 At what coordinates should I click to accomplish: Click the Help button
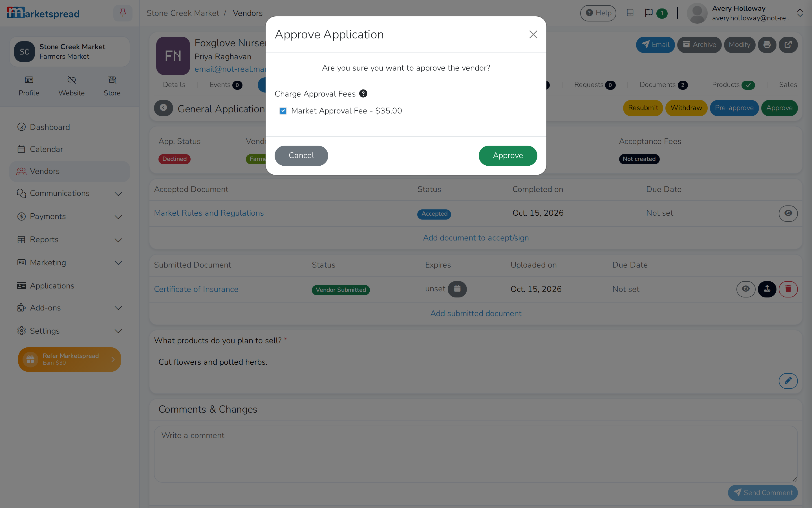598,13
